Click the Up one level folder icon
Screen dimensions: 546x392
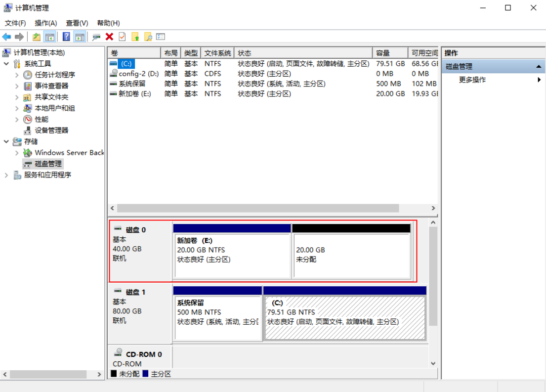tap(37, 37)
